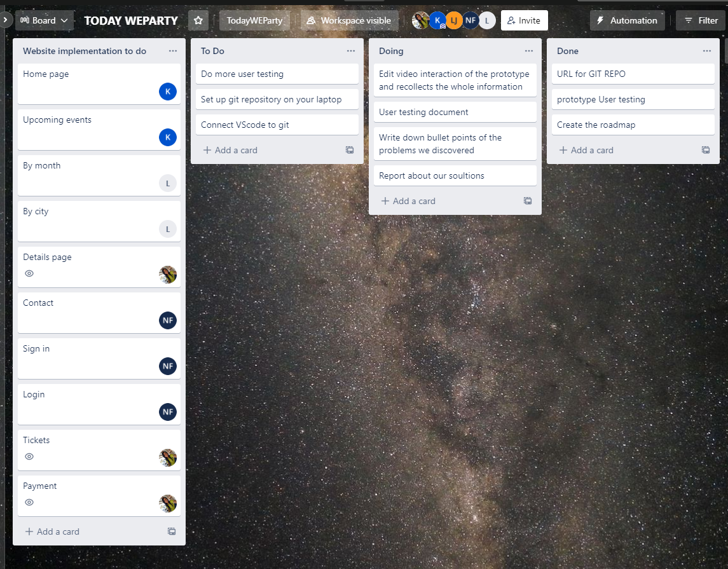728x569 pixels.
Task: Add a card to the To Do list
Action: point(230,149)
